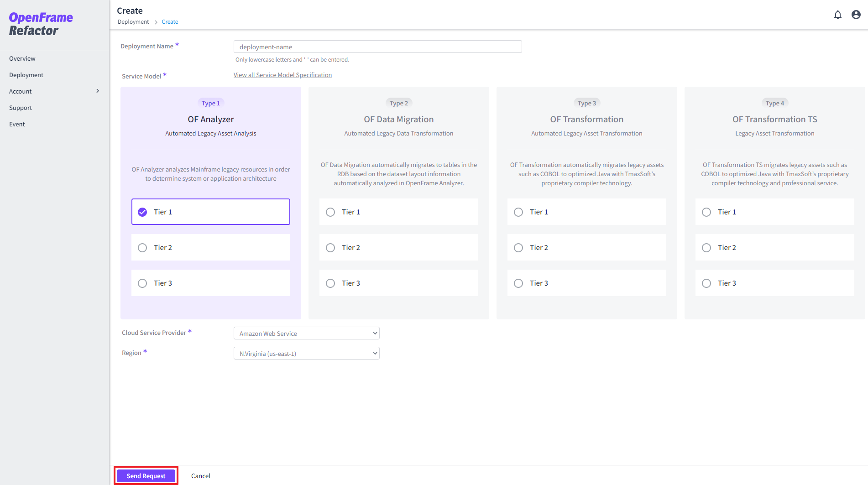Open the Support sidebar item
The height and width of the screenshot is (485, 868).
click(x=21, y=108)
